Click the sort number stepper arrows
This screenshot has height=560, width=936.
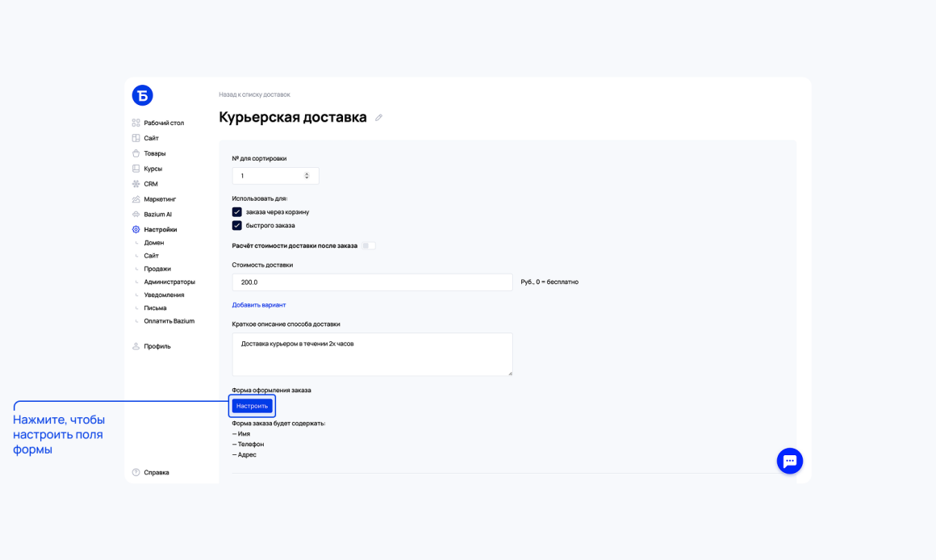pos(307,176)
